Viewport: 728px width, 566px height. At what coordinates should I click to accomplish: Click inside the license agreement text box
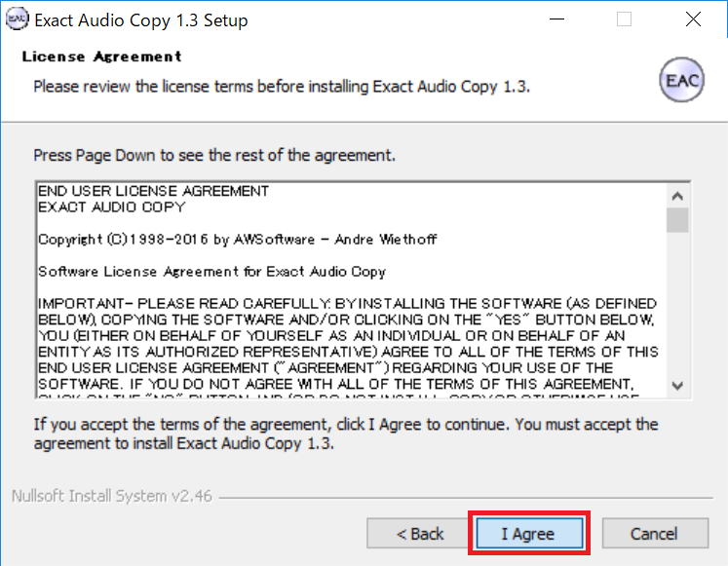[352, 290]
